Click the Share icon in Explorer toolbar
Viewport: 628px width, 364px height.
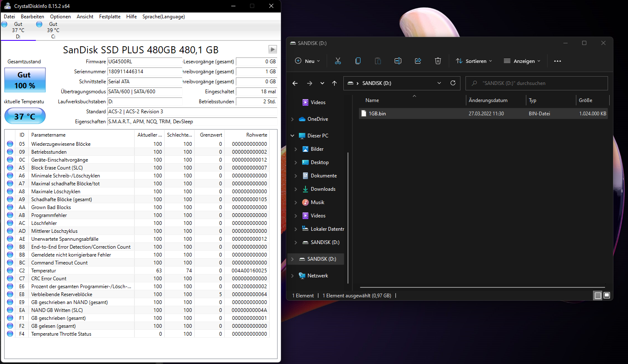click(x=418, y=61)
